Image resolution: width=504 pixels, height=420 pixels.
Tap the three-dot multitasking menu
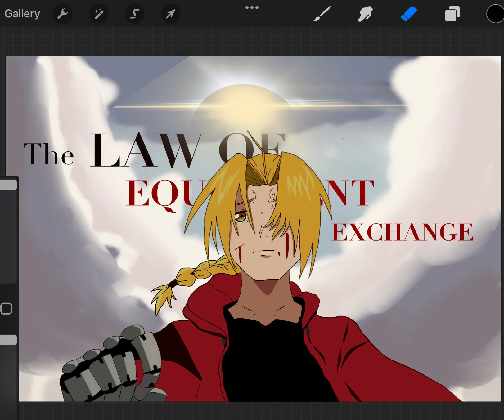pyautogui.click(x=252, y=7)
